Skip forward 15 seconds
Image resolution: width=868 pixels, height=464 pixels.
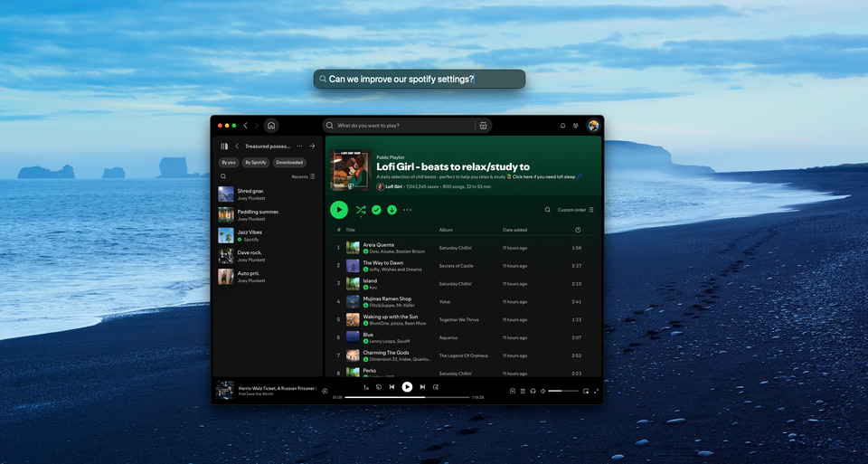click(436, 387)
